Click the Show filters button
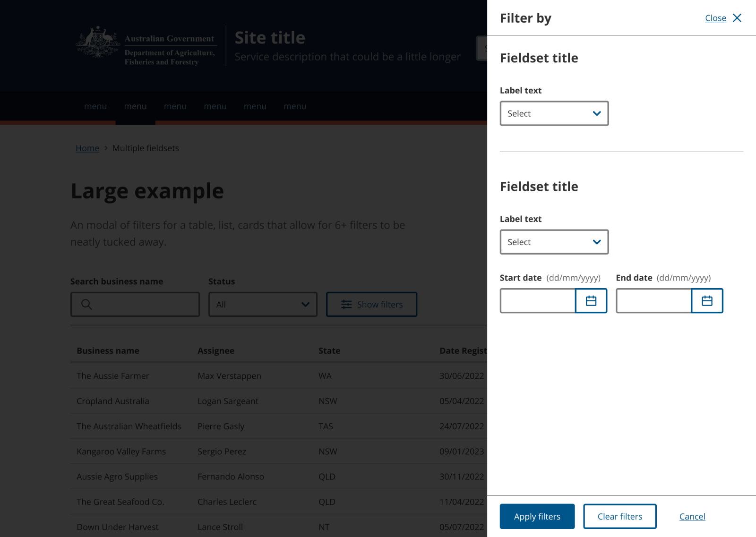Viewport: 756px width, 537px height. [x=371, y=304]
